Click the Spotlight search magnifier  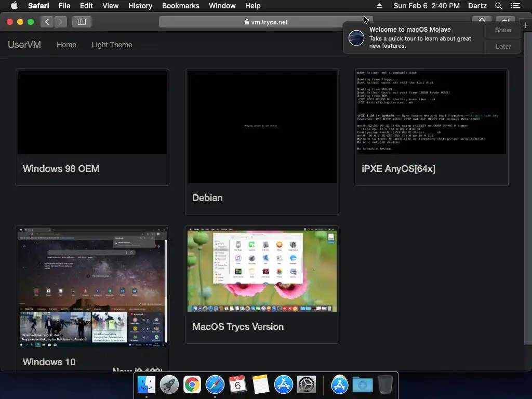[498, 6]
